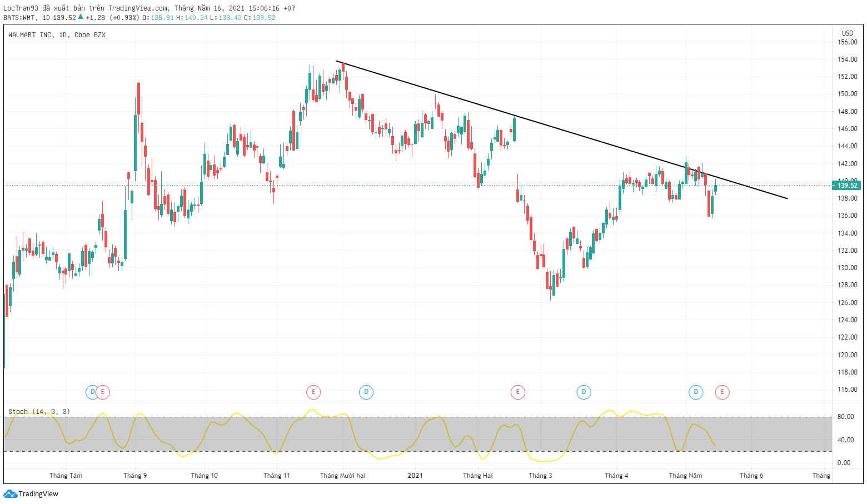Screen dimensions: 867x504
Task: Click the 154.00 price axis label
Action: click(848, 59)
